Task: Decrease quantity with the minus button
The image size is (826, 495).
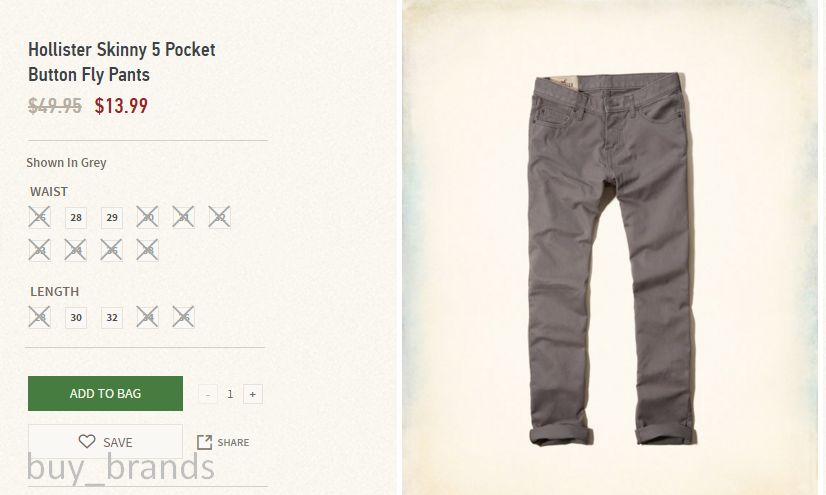Action: [208, 394]
